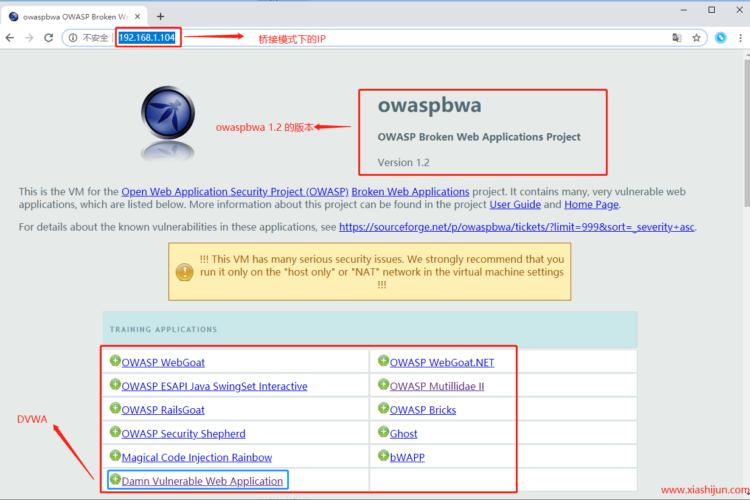Open the project User Guide link
Image resolution: width=750 pixels, height=500 pixels.
[515, 205]
